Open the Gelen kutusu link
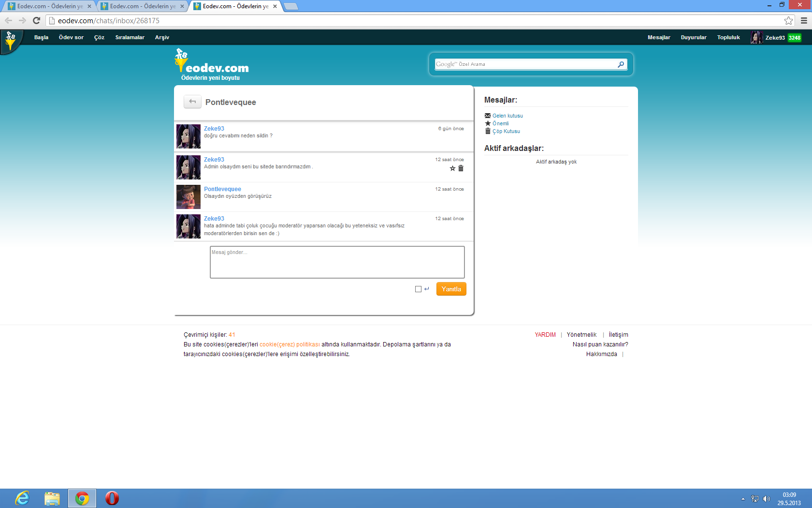 coord(507,116)
